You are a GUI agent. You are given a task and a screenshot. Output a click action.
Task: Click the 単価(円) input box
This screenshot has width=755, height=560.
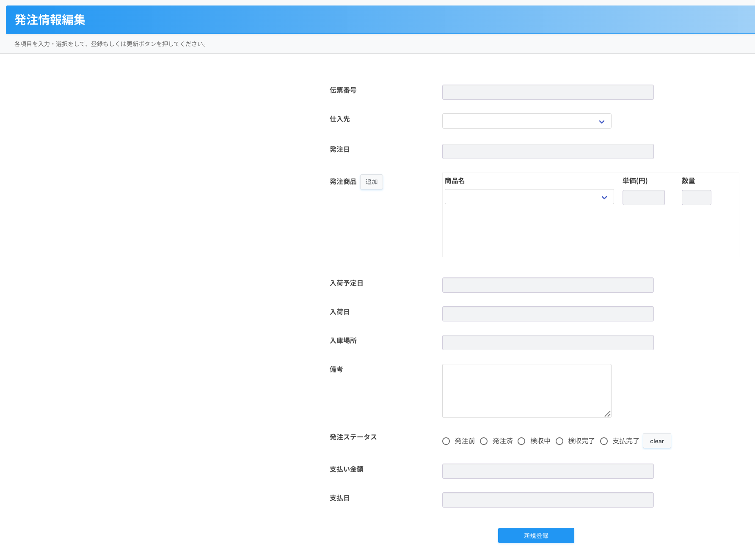[x=643, y=198]
